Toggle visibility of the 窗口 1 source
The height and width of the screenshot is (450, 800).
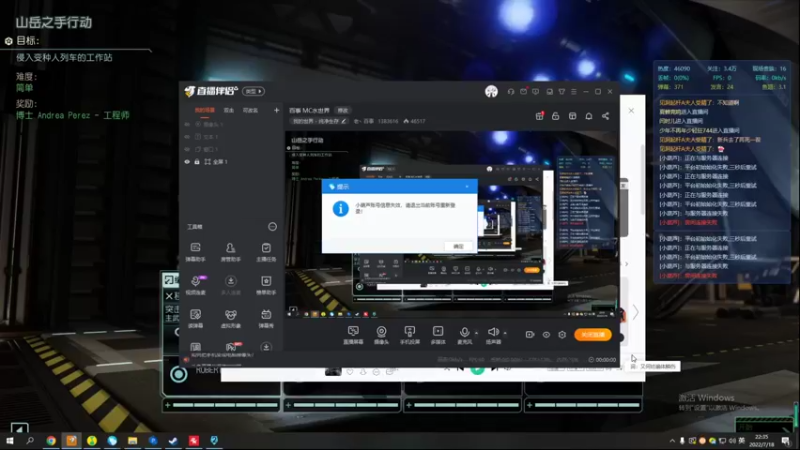point(187,149)
